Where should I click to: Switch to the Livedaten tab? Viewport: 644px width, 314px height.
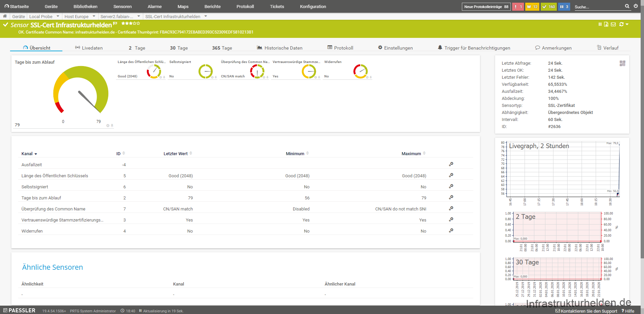point(89,48)
